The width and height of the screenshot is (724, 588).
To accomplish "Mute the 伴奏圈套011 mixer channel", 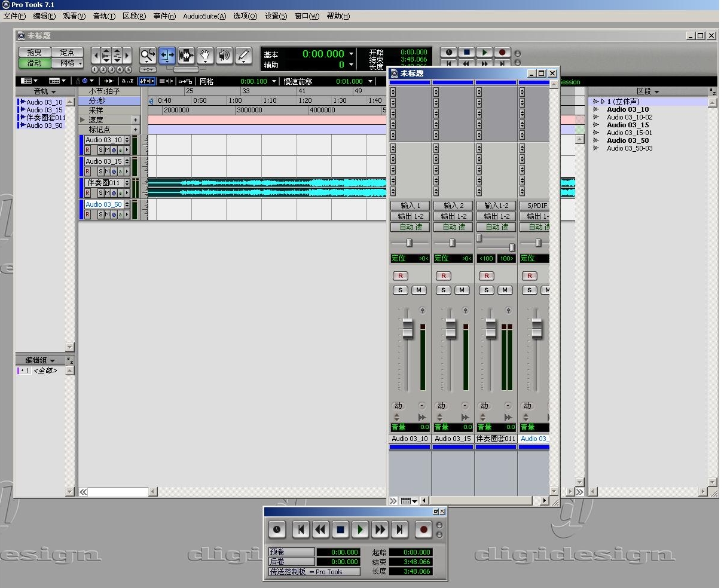I will pos(505,290).
